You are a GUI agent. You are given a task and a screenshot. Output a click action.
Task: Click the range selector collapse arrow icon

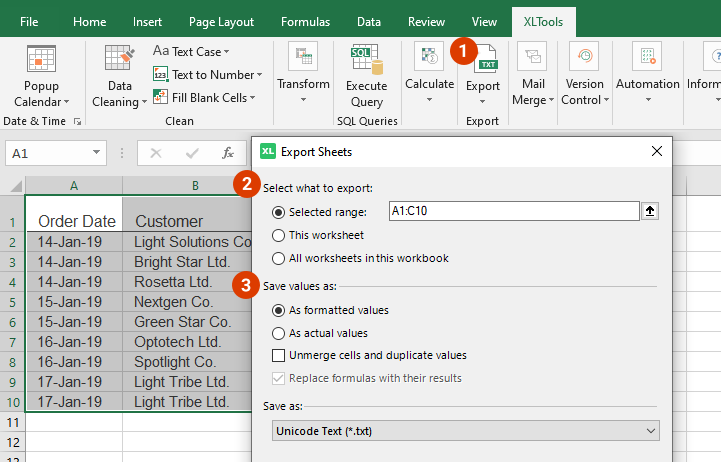click(650, 211)
